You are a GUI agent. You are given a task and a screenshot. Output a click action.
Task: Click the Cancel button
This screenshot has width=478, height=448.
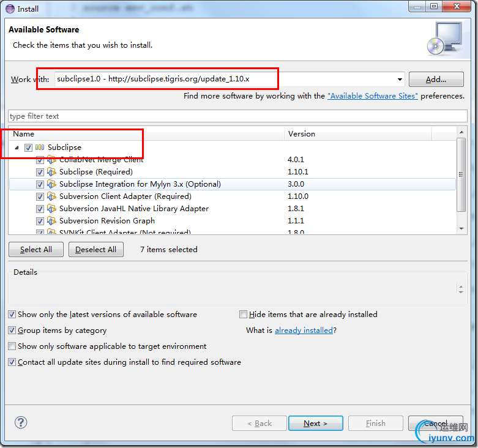[436, 424]
